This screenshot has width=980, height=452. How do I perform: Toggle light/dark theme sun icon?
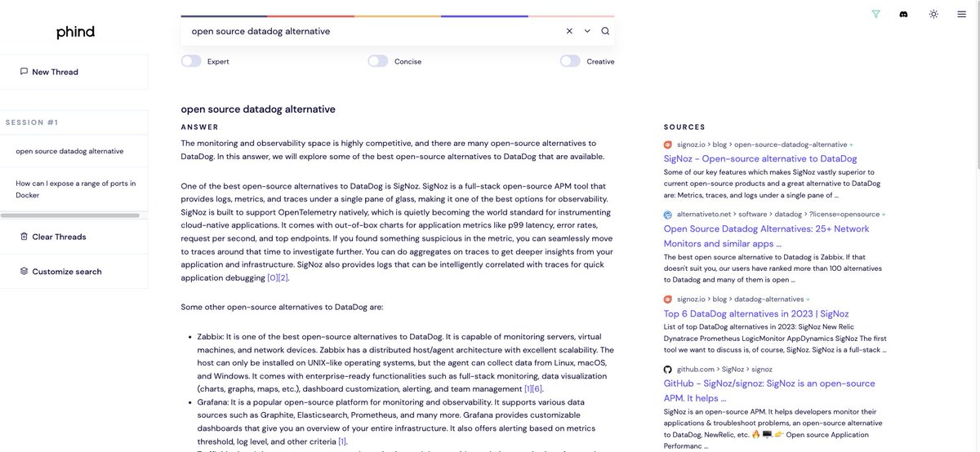click(x=933, y=14)
